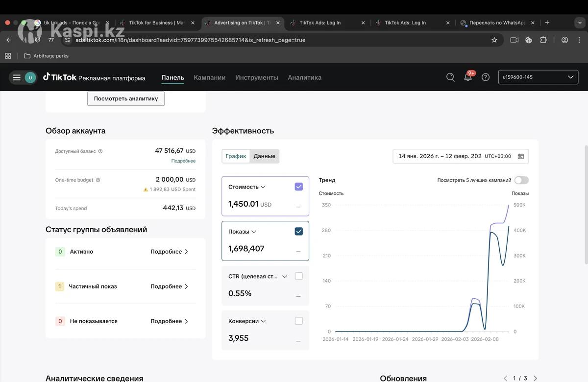Image resolution: width=588 pixels, height=382 pixels.
Task: Toggle Посмотреть 5 лучших кампаний switch
Action: 521,180
